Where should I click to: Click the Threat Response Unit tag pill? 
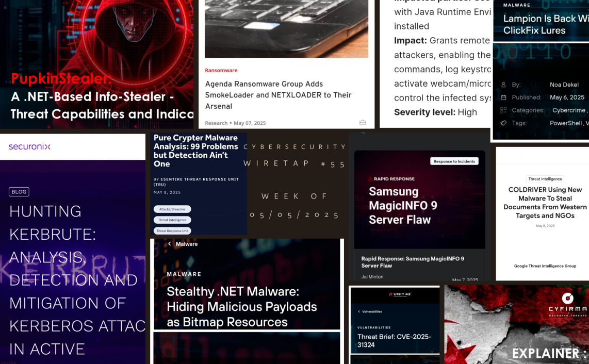click(x=172, y=230)
